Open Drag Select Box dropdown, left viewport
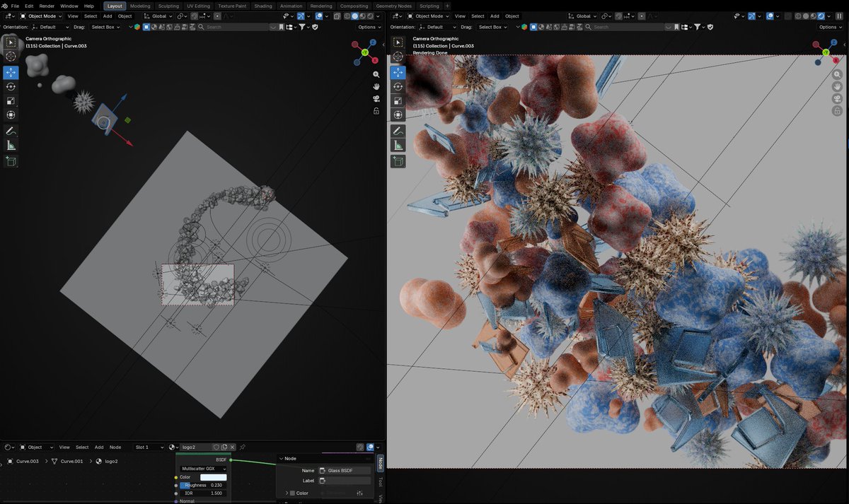 pyautogui.click(x=105, y=27)
